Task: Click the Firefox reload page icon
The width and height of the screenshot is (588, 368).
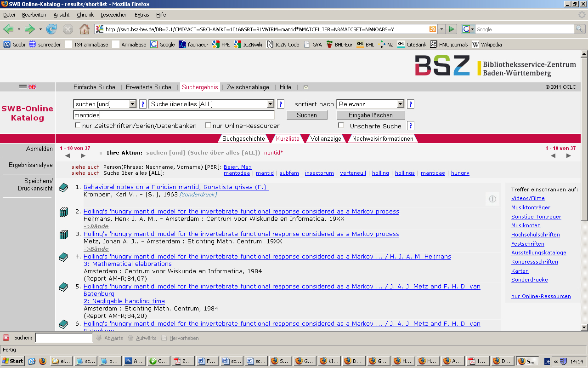Action: 51,29
